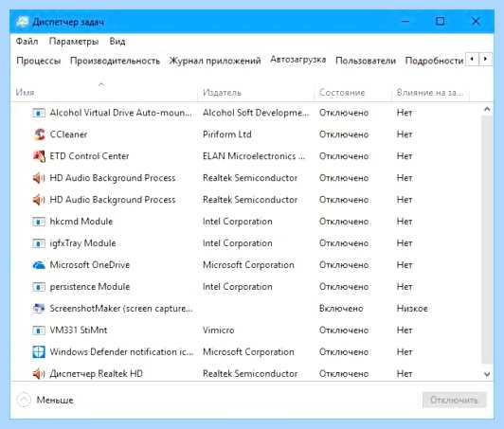The width and height of the screenshot is (504, 429).
Task: Click the persistence Module icon
Action: [39, 287]
